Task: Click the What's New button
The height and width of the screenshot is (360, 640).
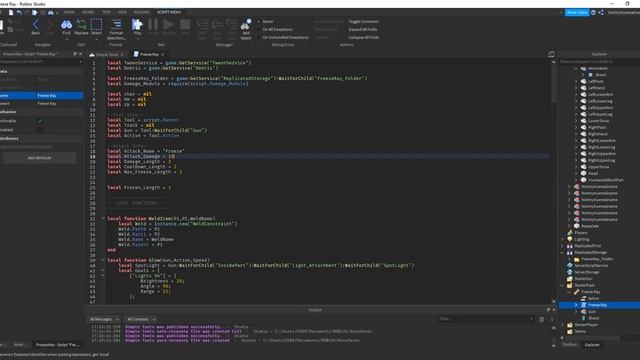Action: [577, 13]
